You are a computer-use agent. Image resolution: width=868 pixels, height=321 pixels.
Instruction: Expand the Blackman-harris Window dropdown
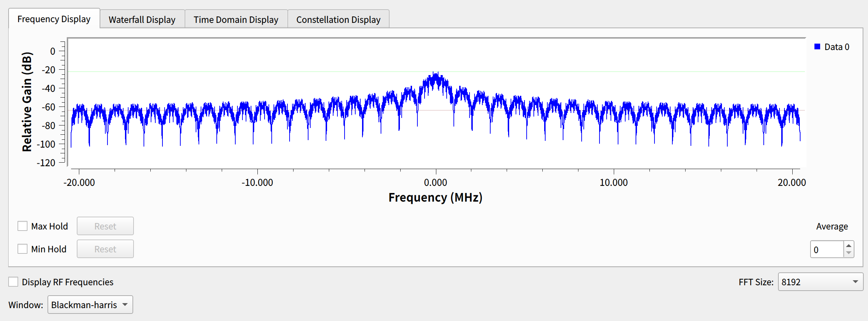pos(90,305)
